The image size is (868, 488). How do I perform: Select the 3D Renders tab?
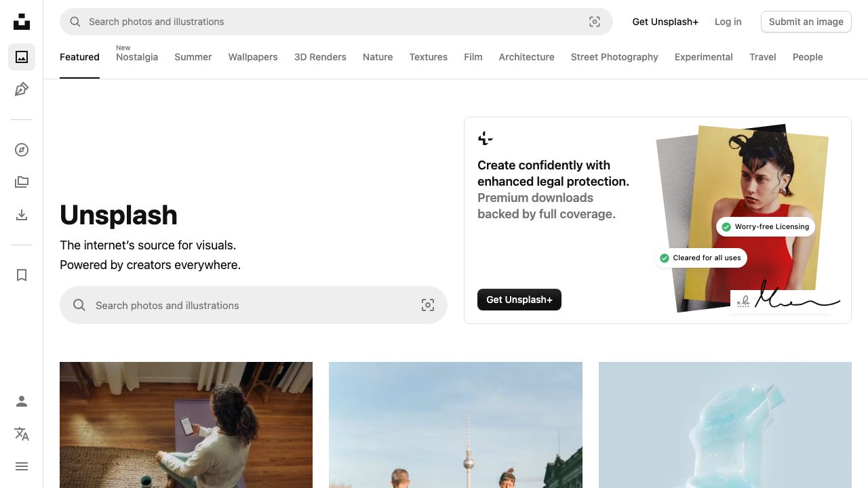point(320,57)
